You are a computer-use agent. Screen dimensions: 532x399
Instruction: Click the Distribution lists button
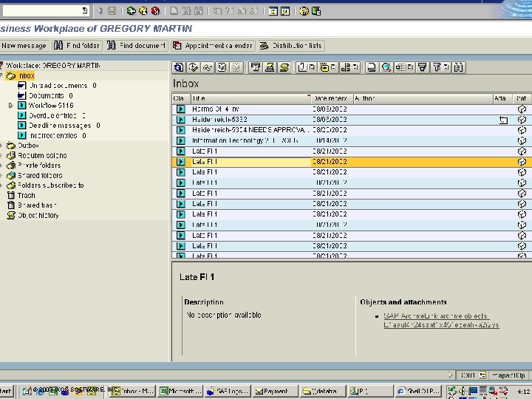pos(291,46)
